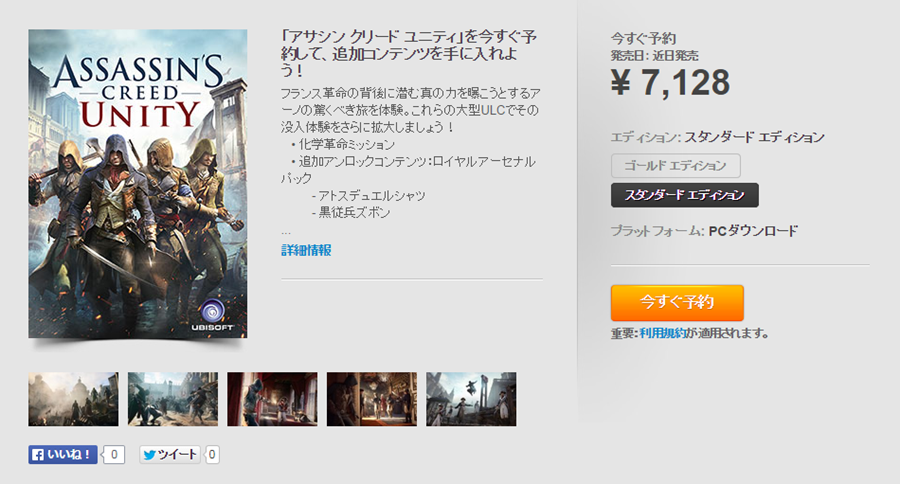Click the Facebook いいね! like button
Viewport: 900px width, 484px height.
coord(63,455)
